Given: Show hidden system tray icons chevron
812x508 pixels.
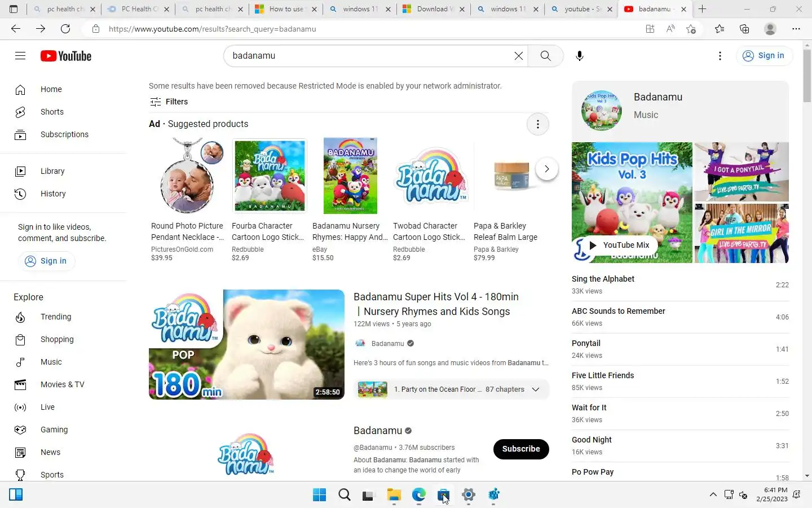Looking at the screenshot, I should (713, 495).
